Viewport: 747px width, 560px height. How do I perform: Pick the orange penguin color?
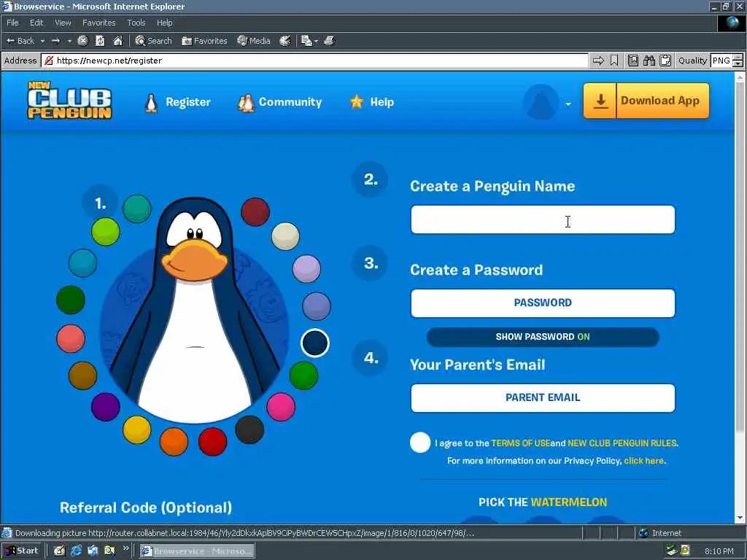point(174,441)
